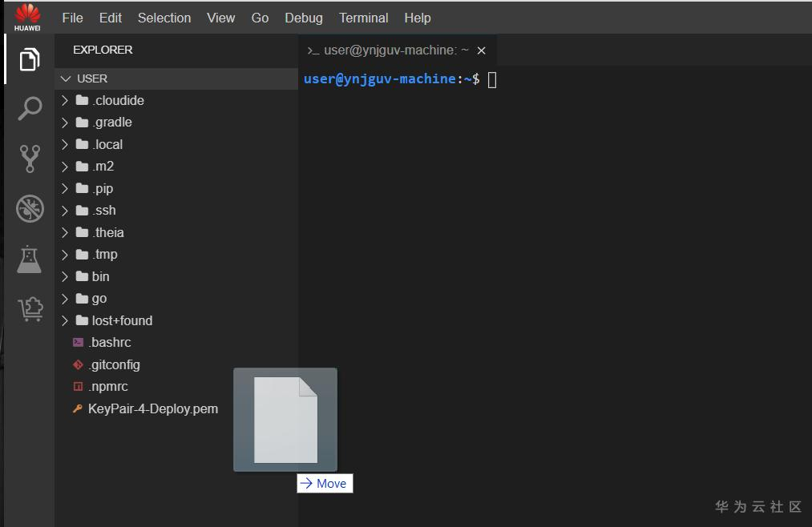Expand the go folder chevron
The width and height of the screenshot is (812, 527).
[65, 299]
